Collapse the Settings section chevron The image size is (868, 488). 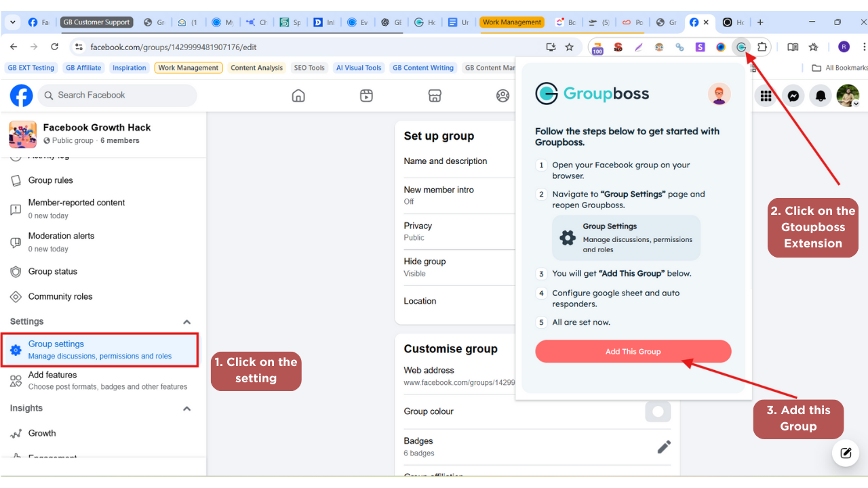[187, 322]
